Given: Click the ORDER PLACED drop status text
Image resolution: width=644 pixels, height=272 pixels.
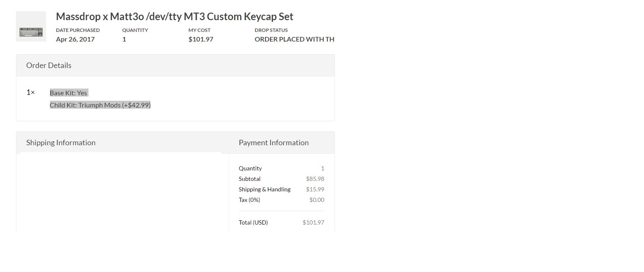Looking at the screenshot, I should click(294, 39).
